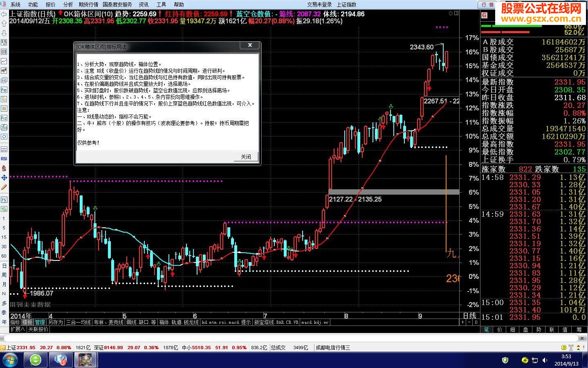Screen dimensions: 588x368
Task: Click the 关闭 button in the dialog
Action: pos(246,157)
